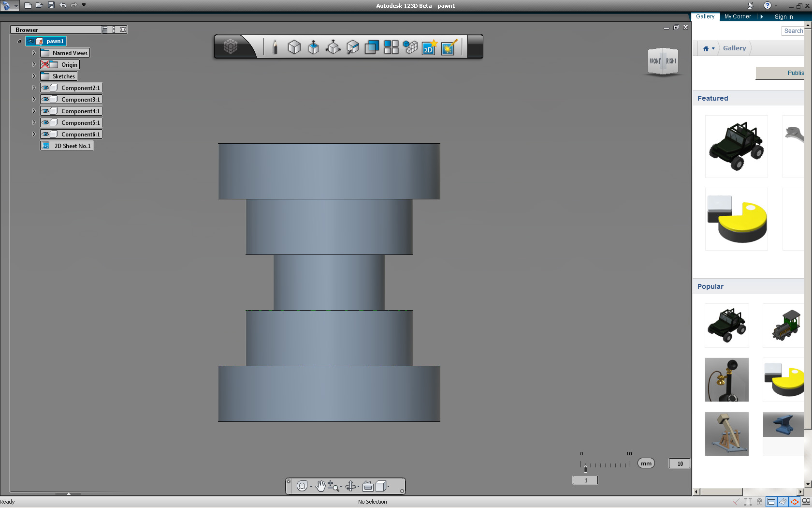Select the Extrude tool with blue top
The height and width of the screenshot is (508, 812).
coord(313,47)
